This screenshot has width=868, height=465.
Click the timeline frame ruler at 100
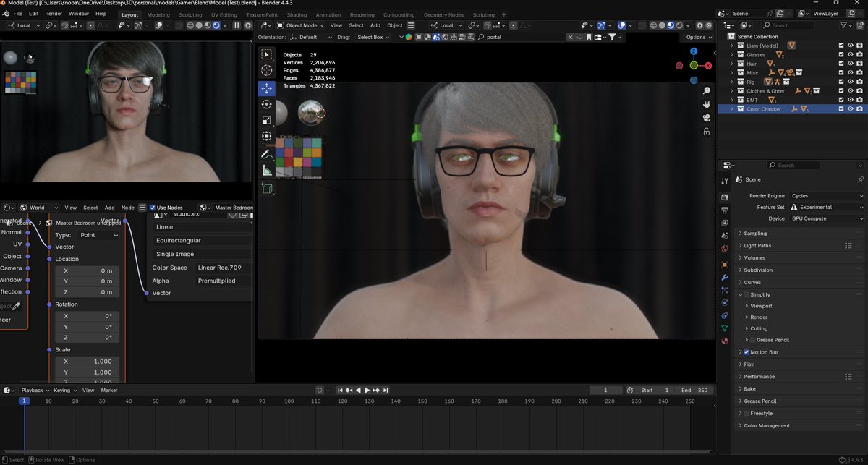(289, 401)
